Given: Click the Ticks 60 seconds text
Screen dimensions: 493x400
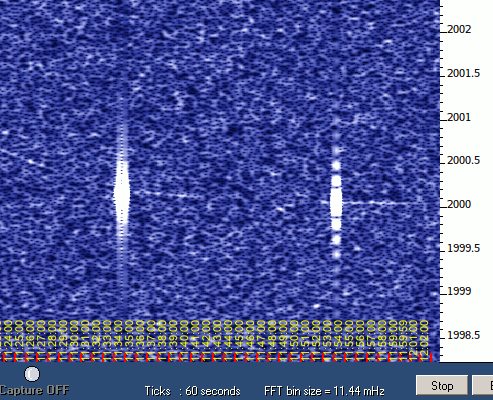Looking at the screenshot, I should click(x=192, y=391).
